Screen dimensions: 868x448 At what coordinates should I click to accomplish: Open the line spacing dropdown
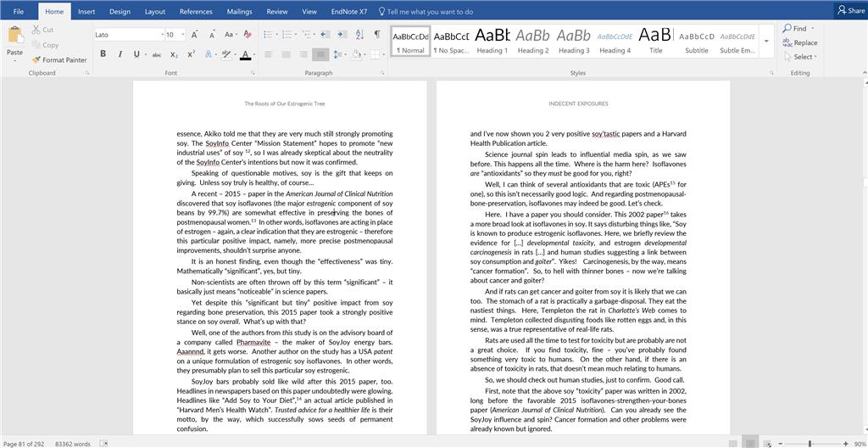[346, 54]
